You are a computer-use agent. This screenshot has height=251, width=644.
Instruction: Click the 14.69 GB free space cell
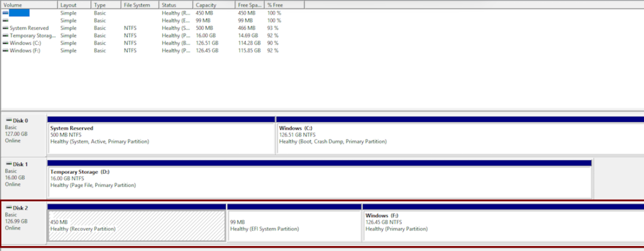[248, 36]
